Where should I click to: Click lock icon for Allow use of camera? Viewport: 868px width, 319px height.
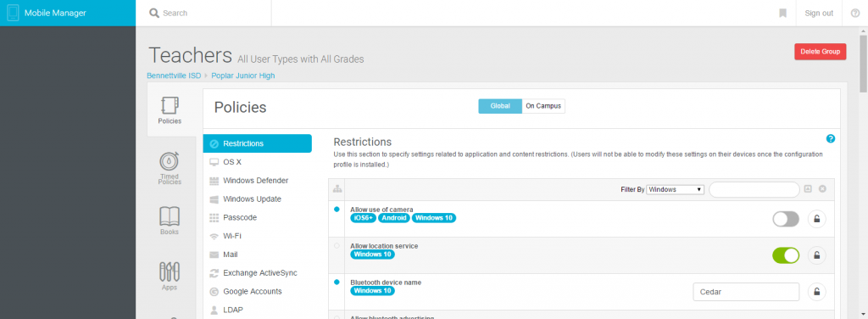tap(816, 219)
